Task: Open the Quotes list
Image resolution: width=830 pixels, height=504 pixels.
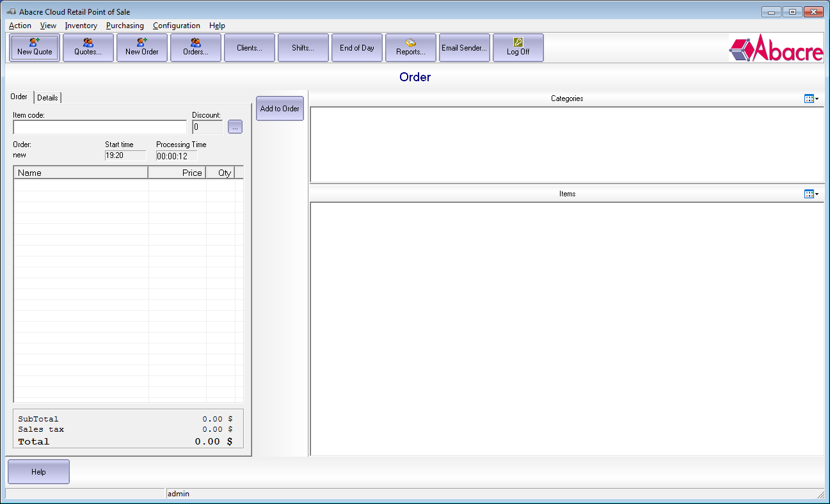Action: 88,47
